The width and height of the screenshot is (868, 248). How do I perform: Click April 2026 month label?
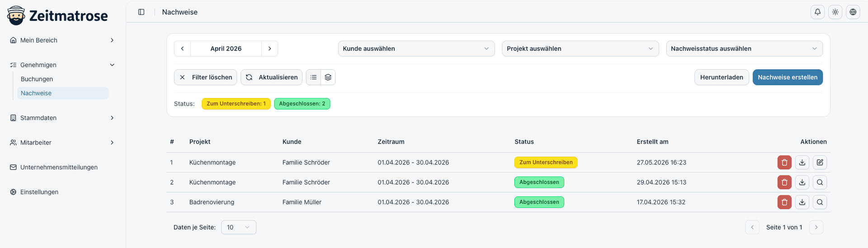[226, 48]
